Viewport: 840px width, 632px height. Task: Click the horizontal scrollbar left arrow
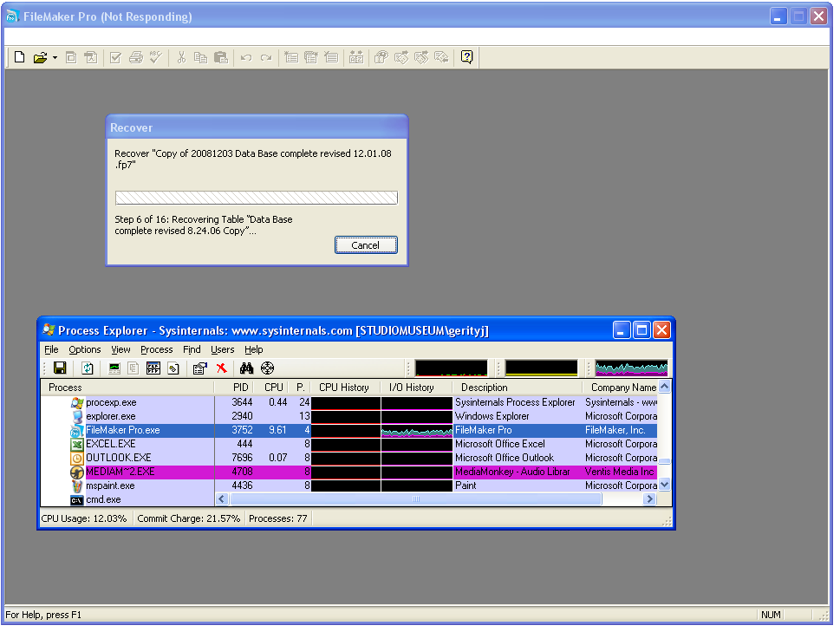pyautogui.click(x=222, y=499)
